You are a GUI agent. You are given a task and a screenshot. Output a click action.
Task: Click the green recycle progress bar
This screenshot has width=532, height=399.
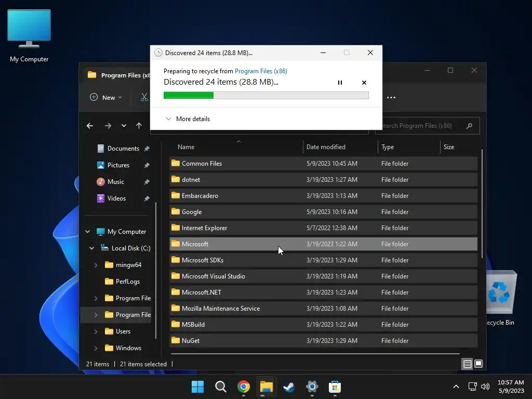[x=266, y=96]
